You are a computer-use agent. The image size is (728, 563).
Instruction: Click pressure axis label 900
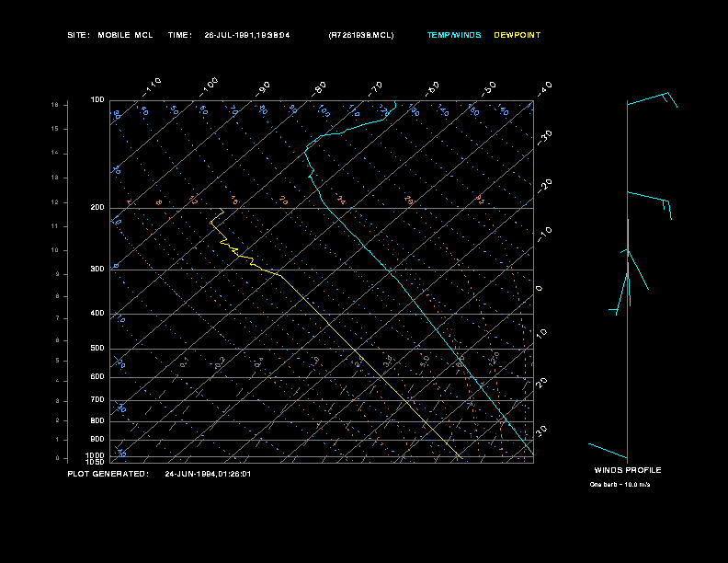point(97,440)
